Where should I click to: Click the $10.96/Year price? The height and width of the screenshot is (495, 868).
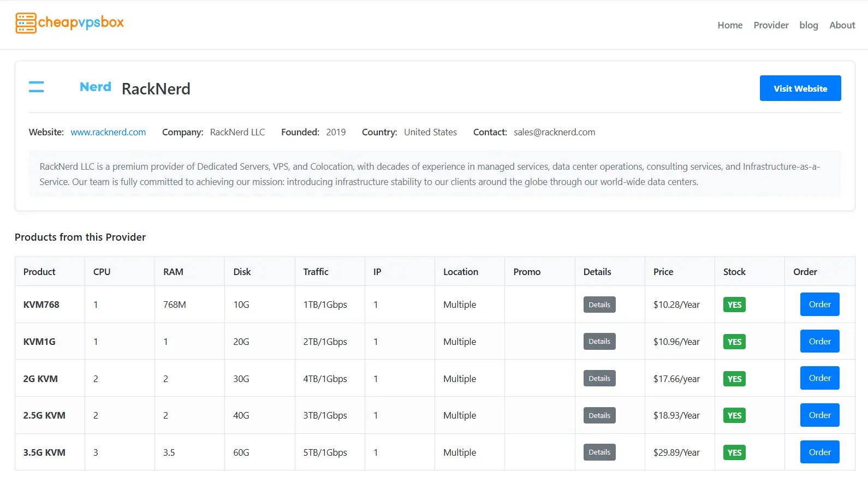tap(676, 342)
